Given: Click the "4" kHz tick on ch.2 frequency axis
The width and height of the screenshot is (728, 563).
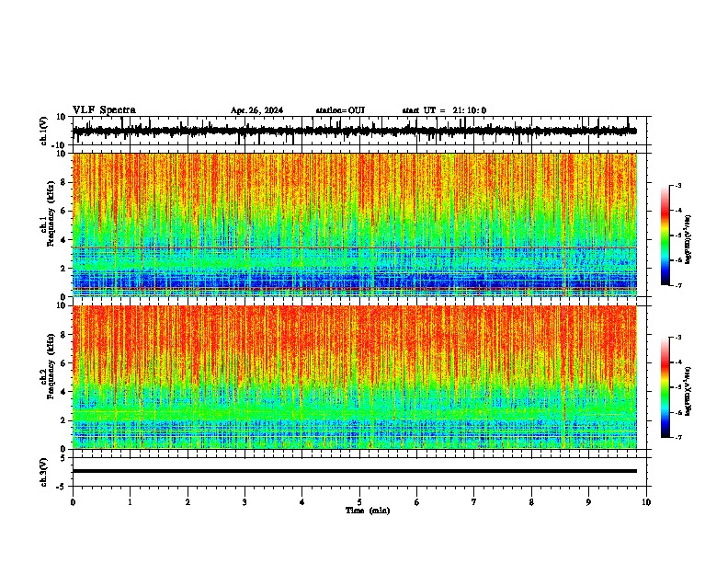Looking at the screenshot, I should (x=64, y=392).
